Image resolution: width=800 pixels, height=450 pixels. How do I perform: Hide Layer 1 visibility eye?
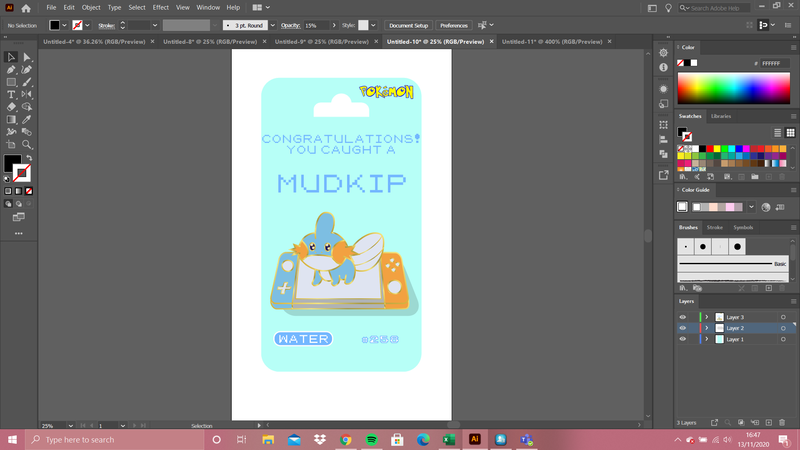(x=683, y=339)
